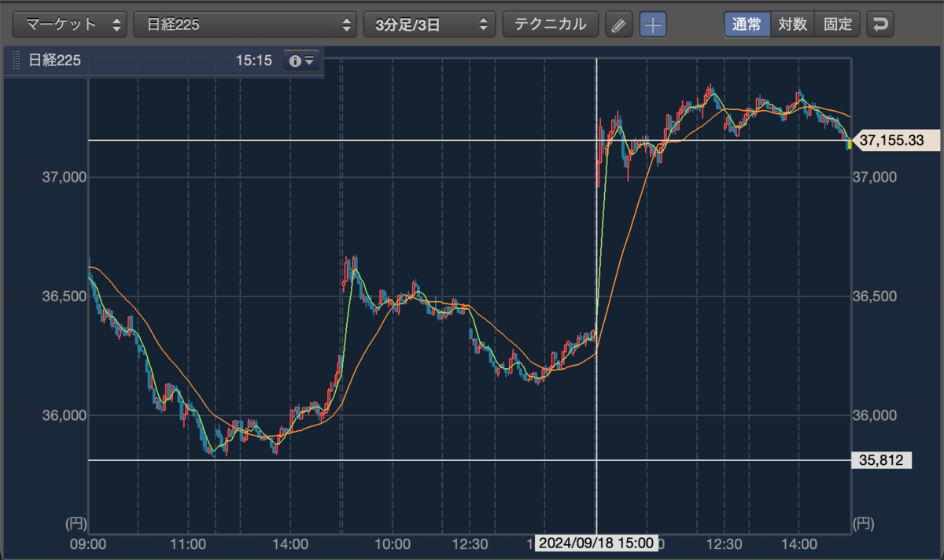Viewport: 944px width, 560px height.
Task: Open the マーケット dropdown
Action: (70, 24)
